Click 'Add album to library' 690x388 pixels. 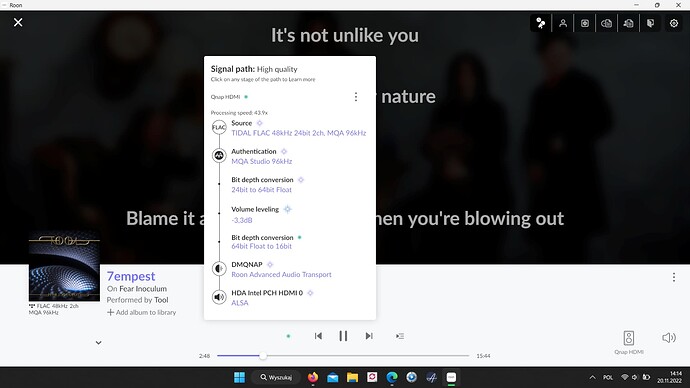tap(141, 312)
